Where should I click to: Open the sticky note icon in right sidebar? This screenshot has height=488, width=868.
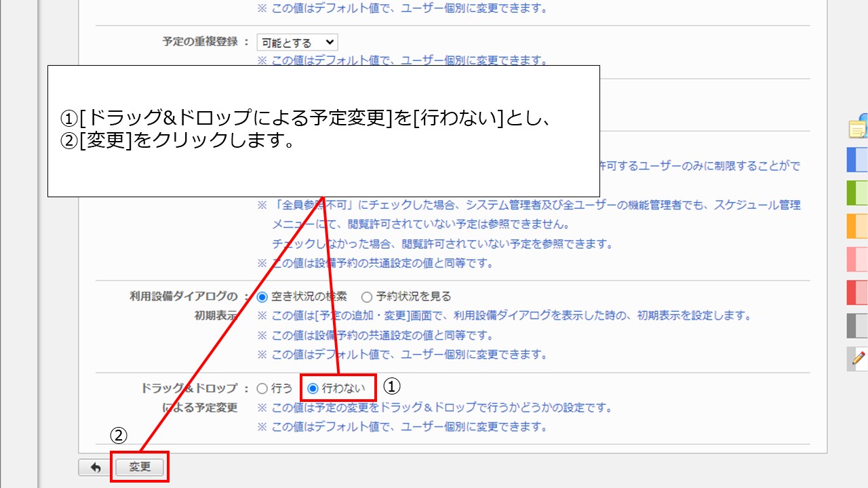859,127
